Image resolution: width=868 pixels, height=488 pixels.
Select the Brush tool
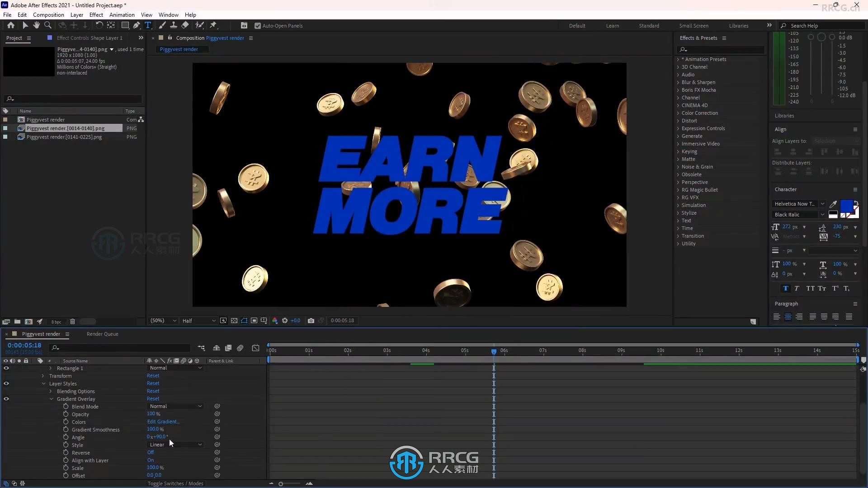(x=162, y=25)
